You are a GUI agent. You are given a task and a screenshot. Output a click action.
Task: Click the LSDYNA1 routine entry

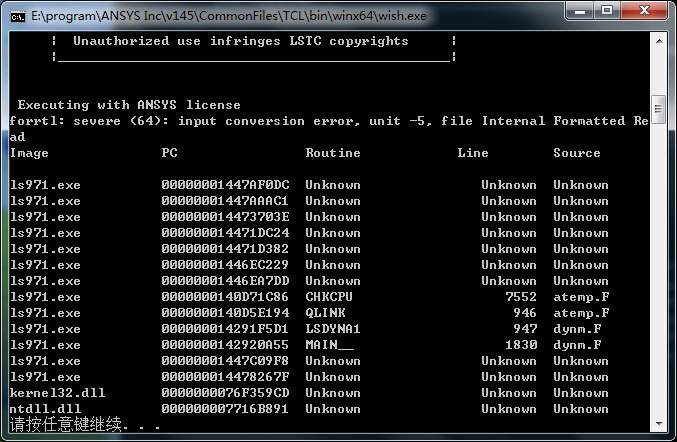332,329
